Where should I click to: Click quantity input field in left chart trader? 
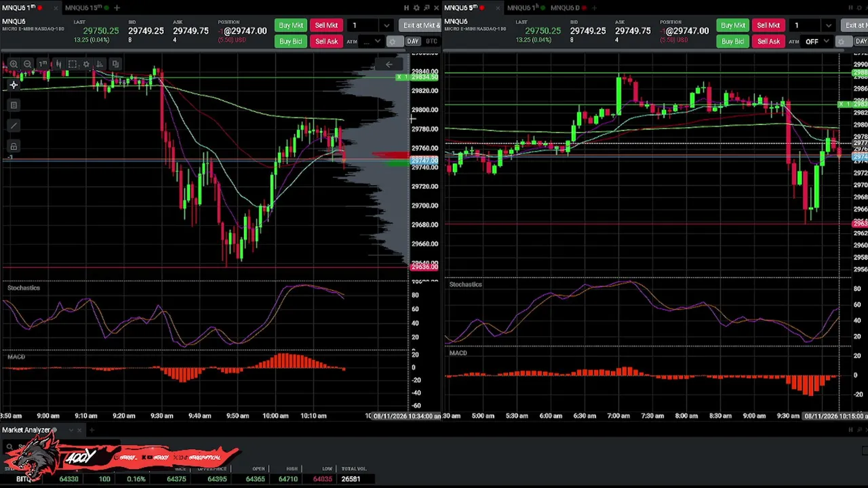click(363, 26)
